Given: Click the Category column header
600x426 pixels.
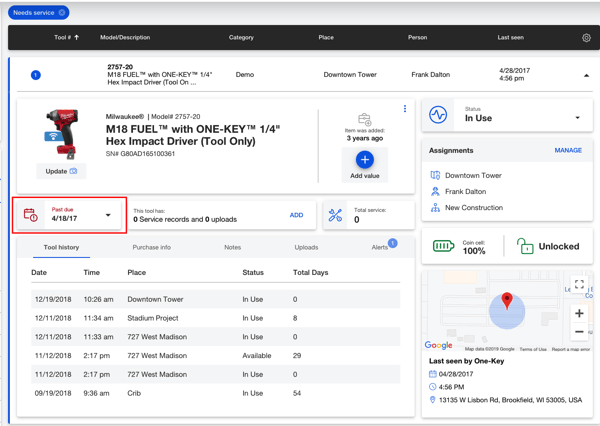Looking at the screenshot, I should [x=241, y=37].
